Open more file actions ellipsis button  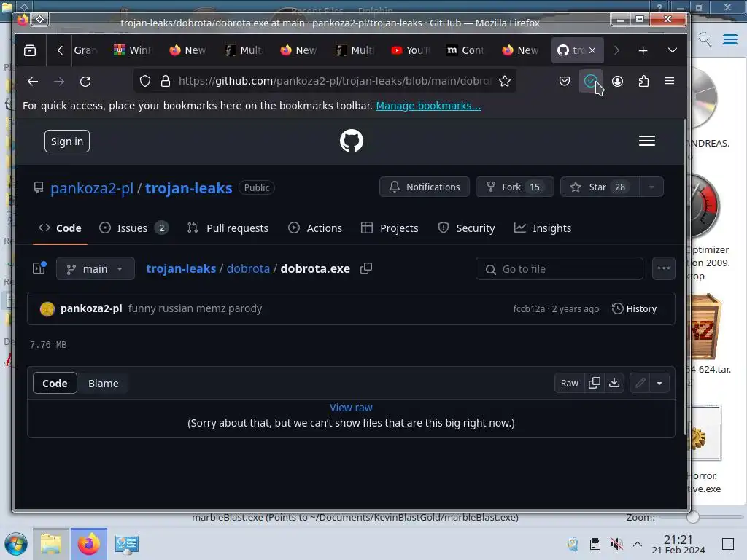(663, 268)
